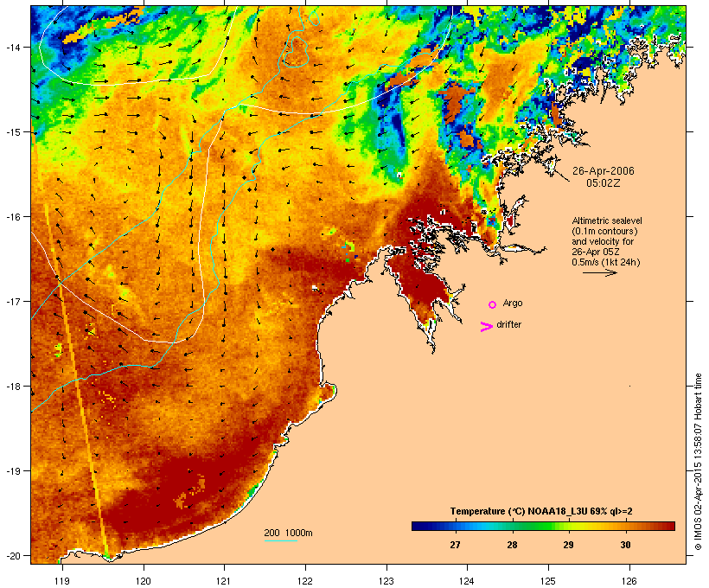Click the longitude label 126
Viewport: 709px width, 588px height.
629,581
